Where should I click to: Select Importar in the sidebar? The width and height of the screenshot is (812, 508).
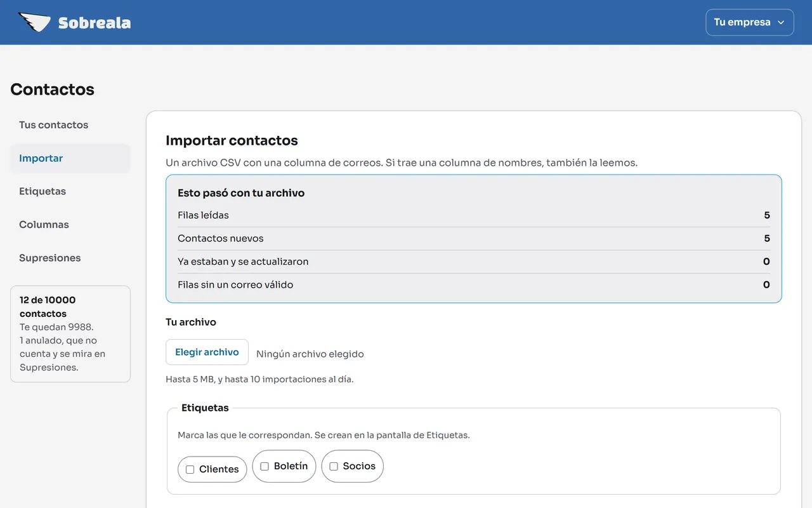click(x=70, y=158)
